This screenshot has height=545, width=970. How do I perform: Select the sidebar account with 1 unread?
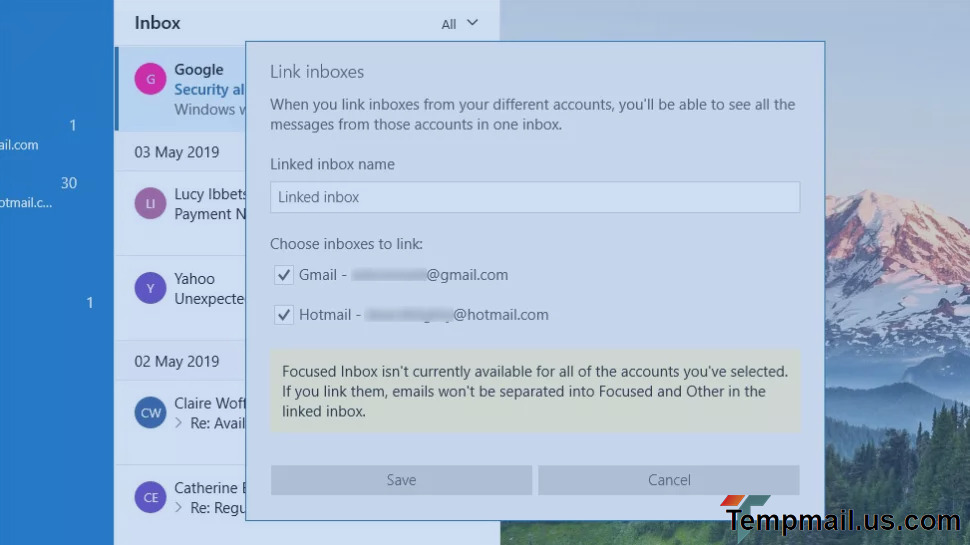click(x=40, y=135)
